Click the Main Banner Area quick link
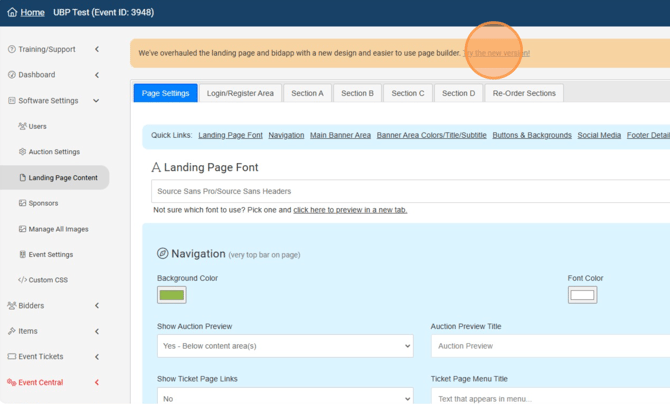 click(340, 135)
